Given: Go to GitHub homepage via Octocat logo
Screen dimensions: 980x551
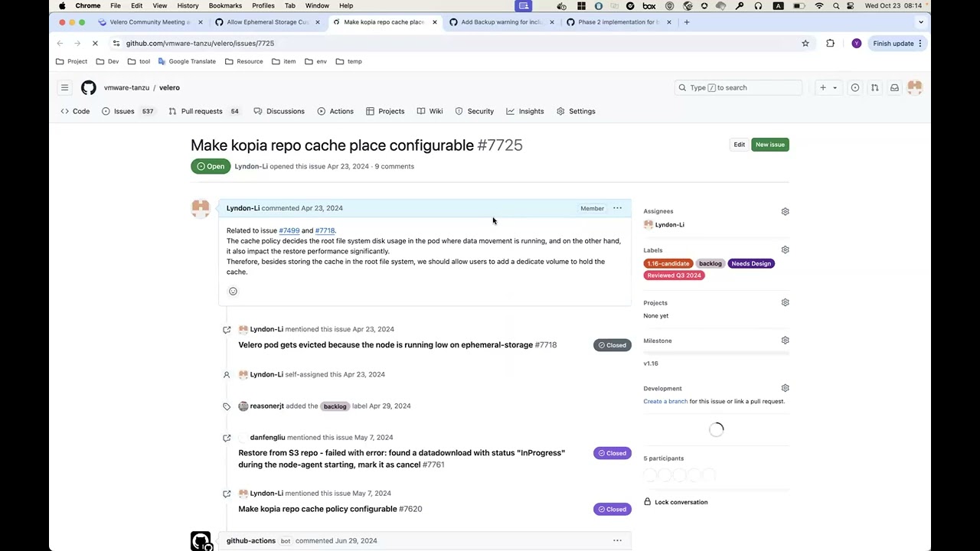Looking at the screenshot, I should [x=89, y=88].
